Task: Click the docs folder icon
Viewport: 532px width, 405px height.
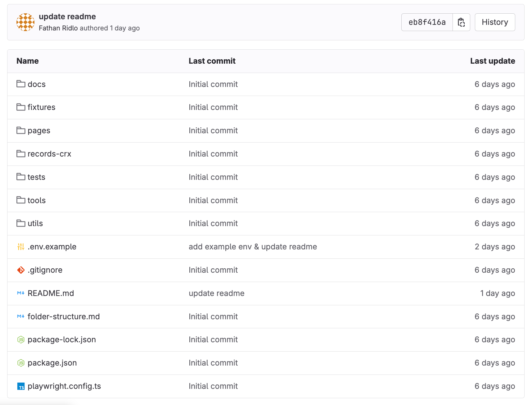Action: [x=21, y=84]
